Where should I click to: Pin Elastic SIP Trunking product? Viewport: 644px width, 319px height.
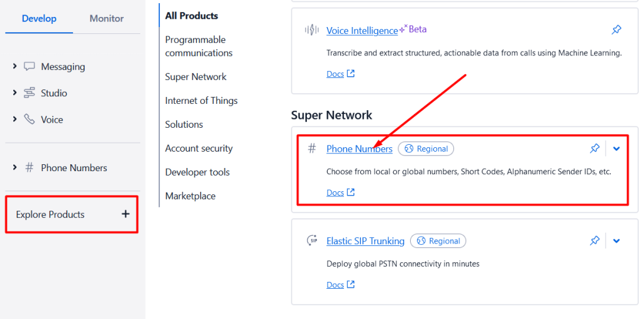click(x=594, y=241)
